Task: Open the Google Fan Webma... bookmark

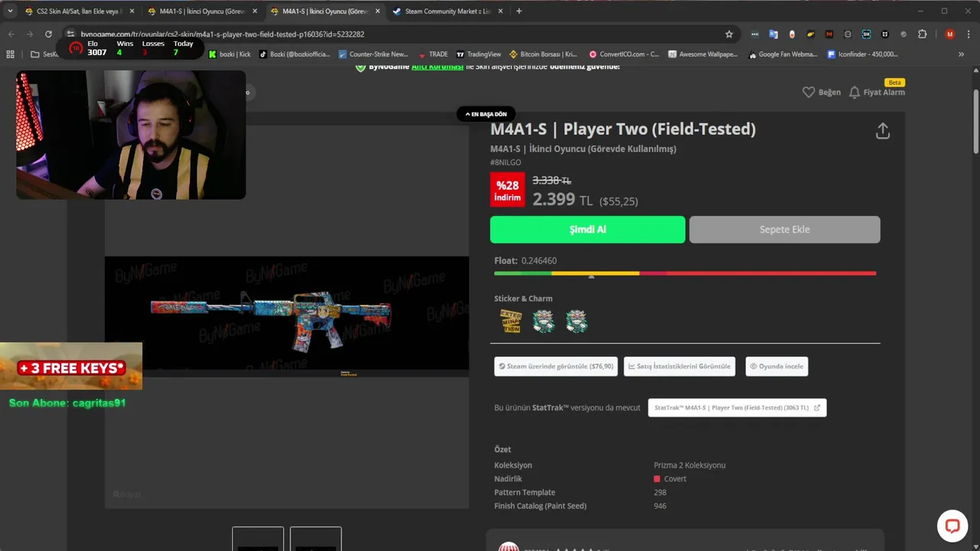Action: (x=782, y=54)
